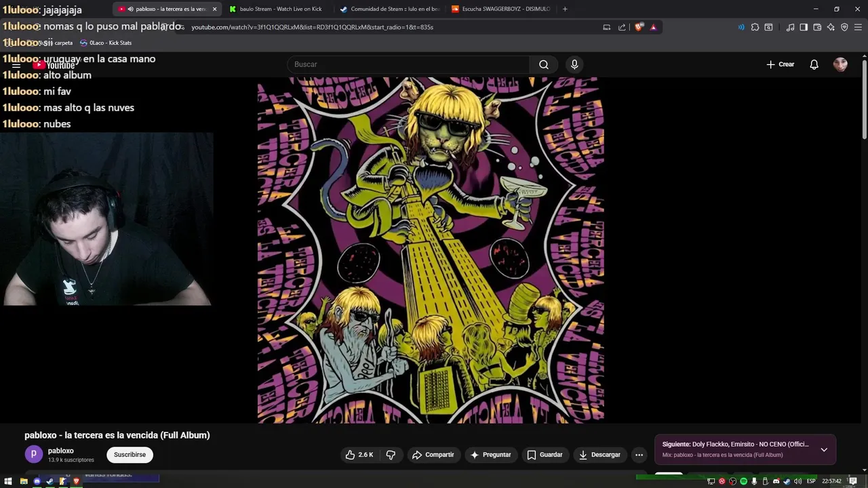Open the 0Laco - Kick Stats bookmark
Viewport: 868px width, 488px height.
click(106, 43)
